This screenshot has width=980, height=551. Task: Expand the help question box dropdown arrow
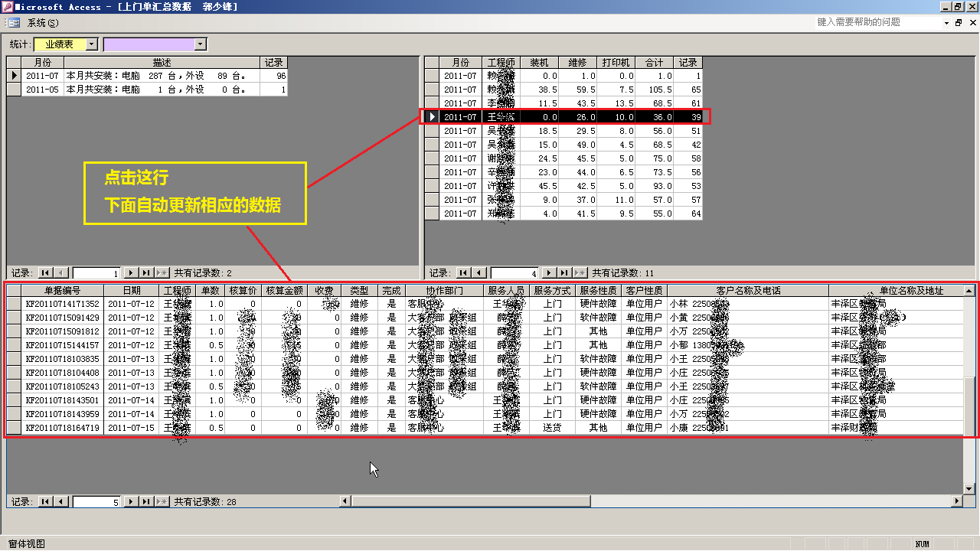[x=946, y=23]
